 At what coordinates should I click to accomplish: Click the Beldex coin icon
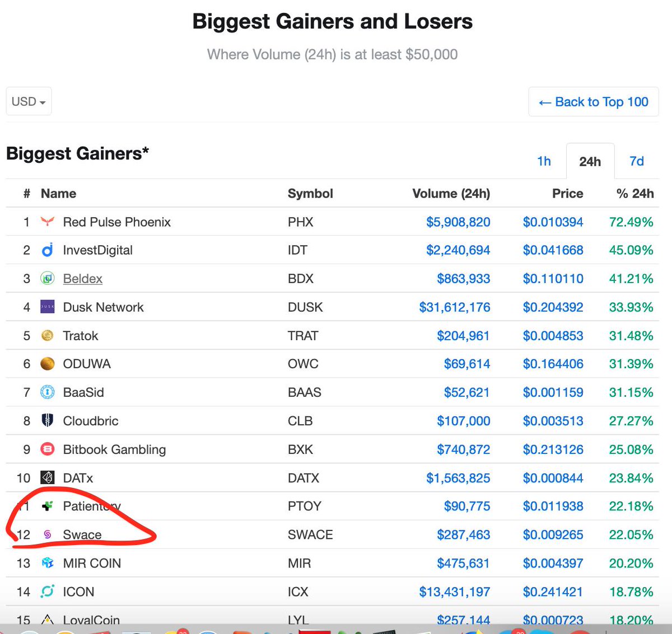(x=48, y=279)
